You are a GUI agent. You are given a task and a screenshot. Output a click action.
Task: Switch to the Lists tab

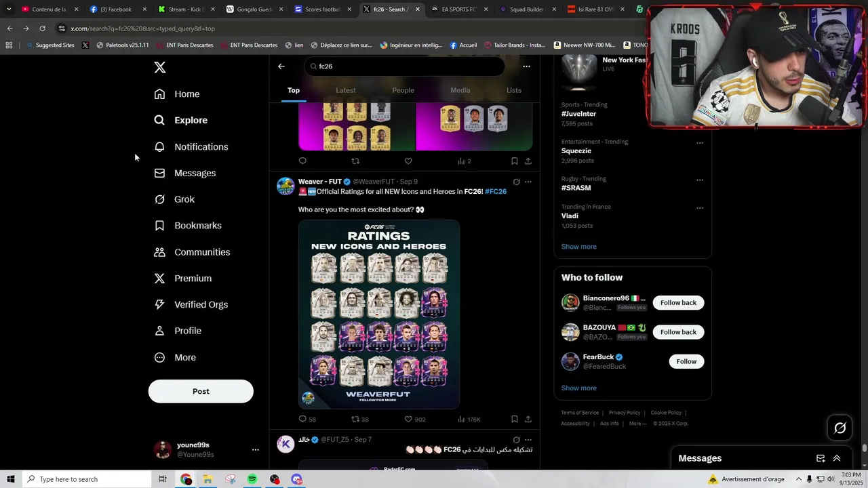tap(514, 90)
